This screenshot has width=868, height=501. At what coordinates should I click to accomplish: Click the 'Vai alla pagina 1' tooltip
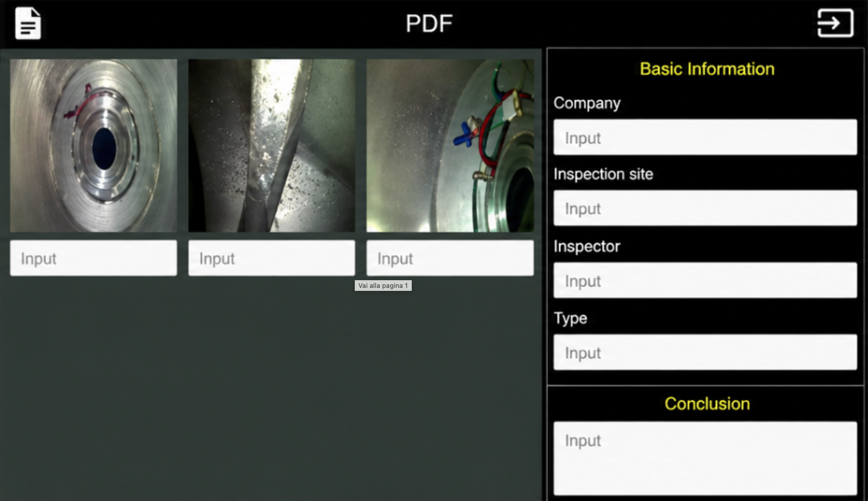[x=383, y=286]
